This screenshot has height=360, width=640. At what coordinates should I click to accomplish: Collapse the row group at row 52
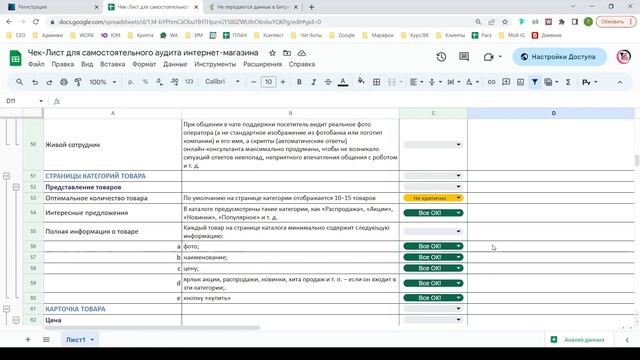tap(16, 187)
